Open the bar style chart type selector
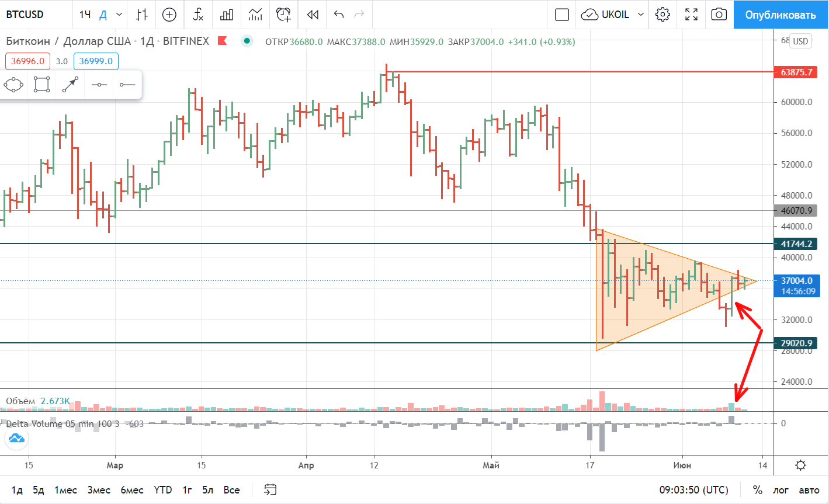The image size is (829, 504). coord(141,15)
